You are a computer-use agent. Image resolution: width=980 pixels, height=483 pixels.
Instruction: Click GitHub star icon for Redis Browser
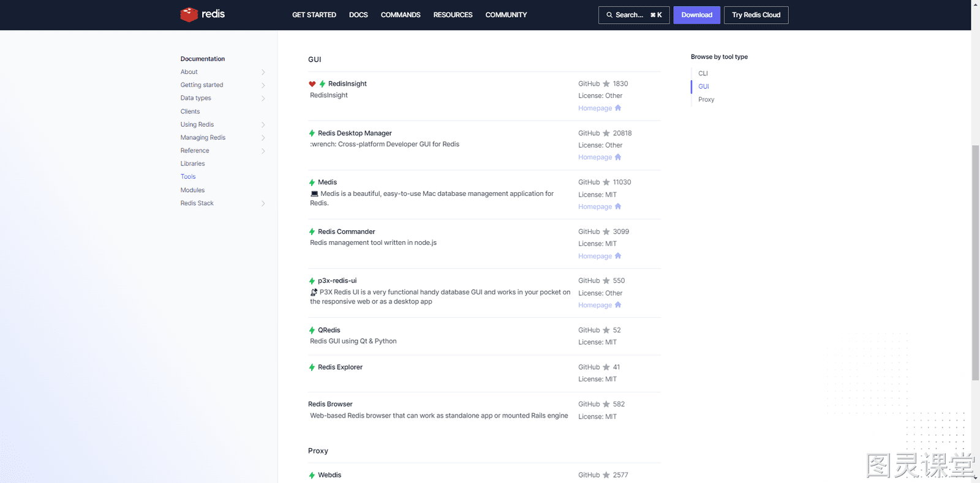[x=606, y=404]
